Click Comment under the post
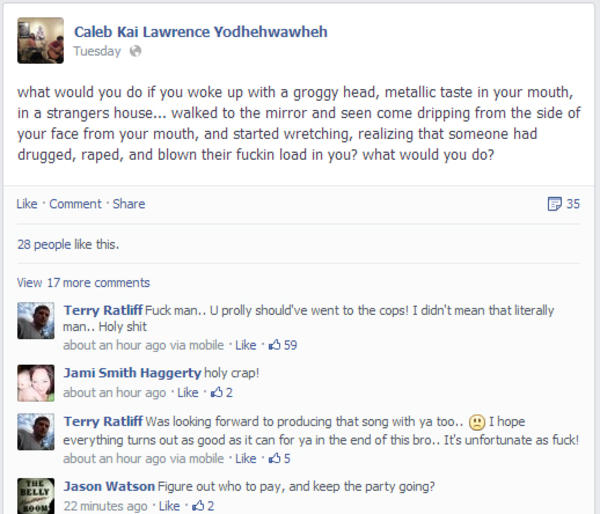 click(75, 204)
